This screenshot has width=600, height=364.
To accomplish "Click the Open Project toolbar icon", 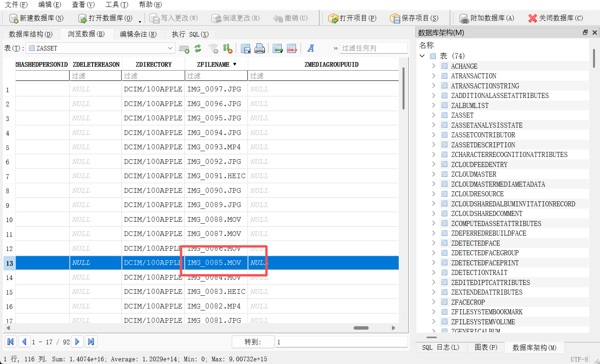I will [x=333, y=19].
